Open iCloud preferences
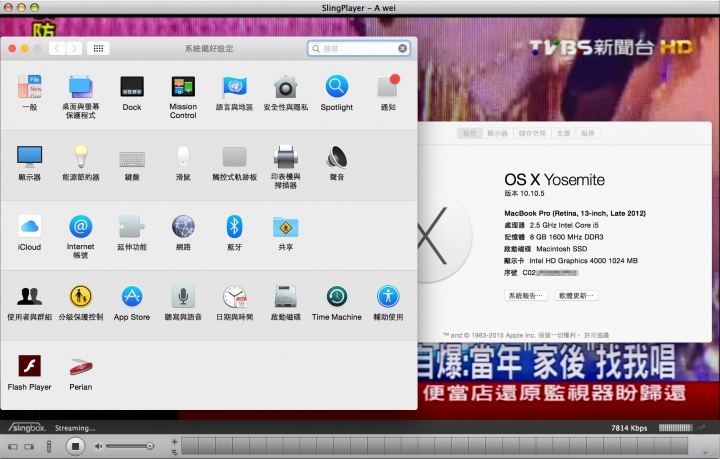 click(x=29, y=232)
